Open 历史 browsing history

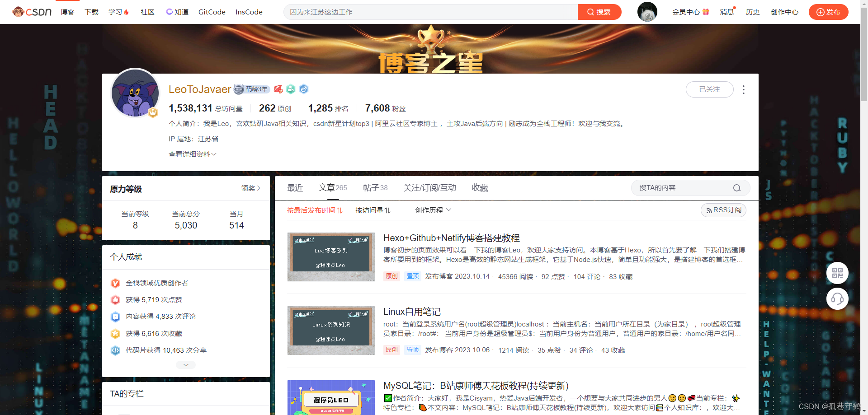coord(753,12)
